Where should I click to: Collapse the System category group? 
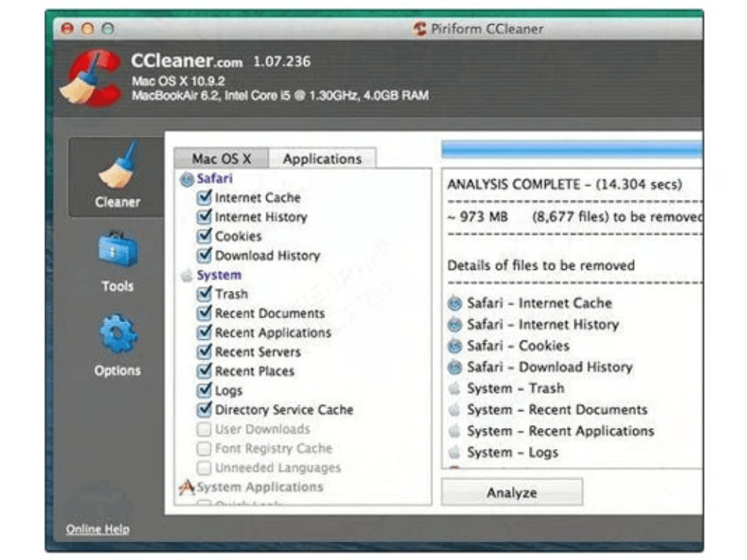click(x=219, y=276)
